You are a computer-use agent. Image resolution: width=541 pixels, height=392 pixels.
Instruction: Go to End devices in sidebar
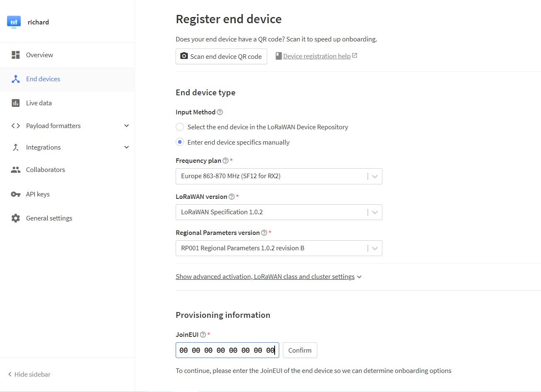click(43, 79)
